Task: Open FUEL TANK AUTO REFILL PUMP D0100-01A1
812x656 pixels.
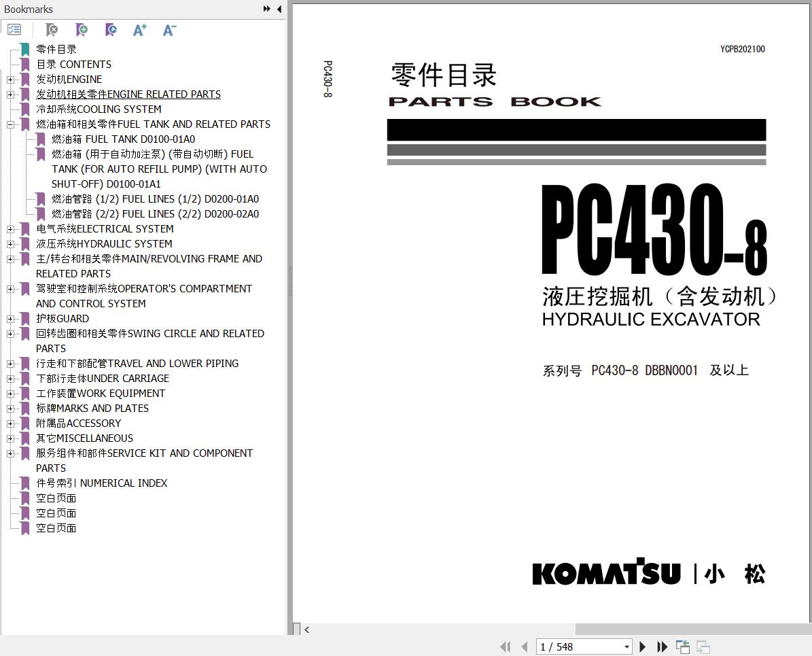Action: tap(159, 169)
